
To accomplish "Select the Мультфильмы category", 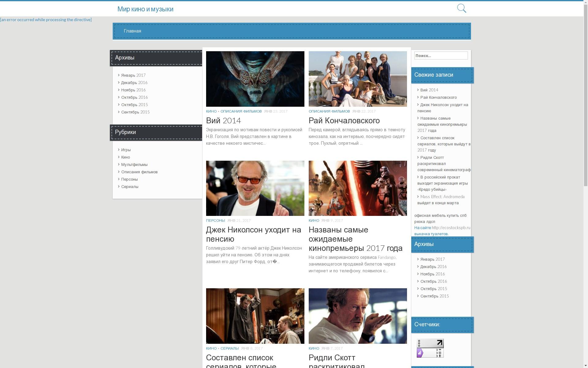I will (x=134, y=164).
